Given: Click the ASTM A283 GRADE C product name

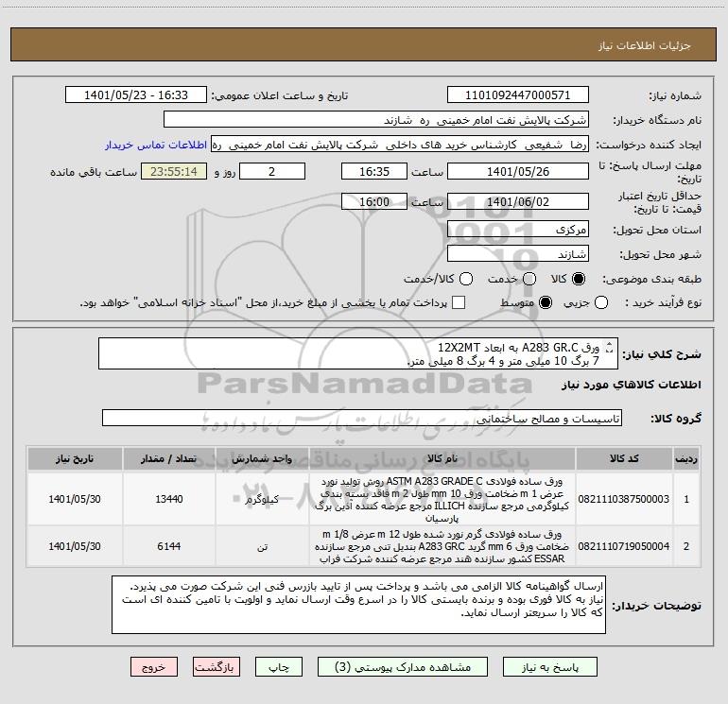Looking at the screenshot, I should (x=442, y=499).
